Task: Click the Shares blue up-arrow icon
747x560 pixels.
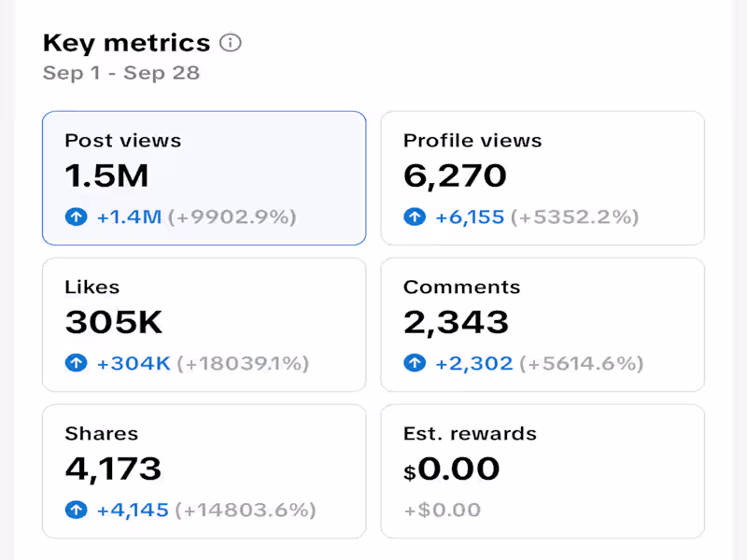Action: click(77, 510)
